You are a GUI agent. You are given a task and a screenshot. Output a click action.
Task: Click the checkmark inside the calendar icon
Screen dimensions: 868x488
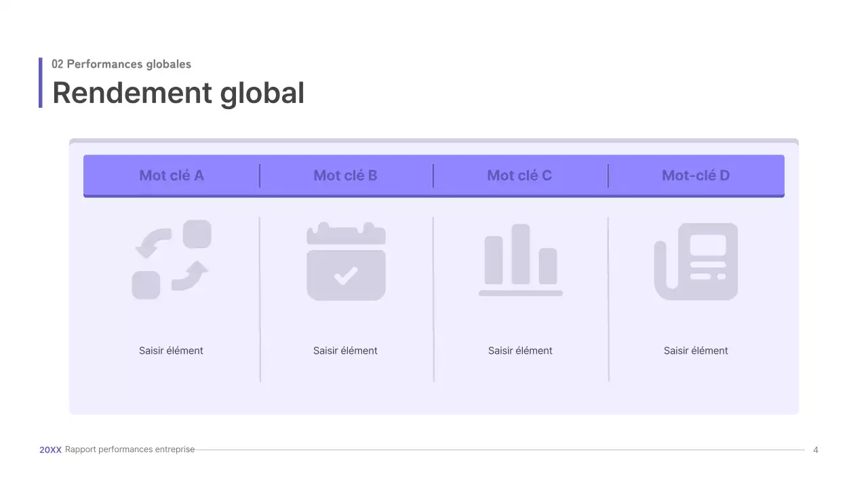tap(346, 274)
